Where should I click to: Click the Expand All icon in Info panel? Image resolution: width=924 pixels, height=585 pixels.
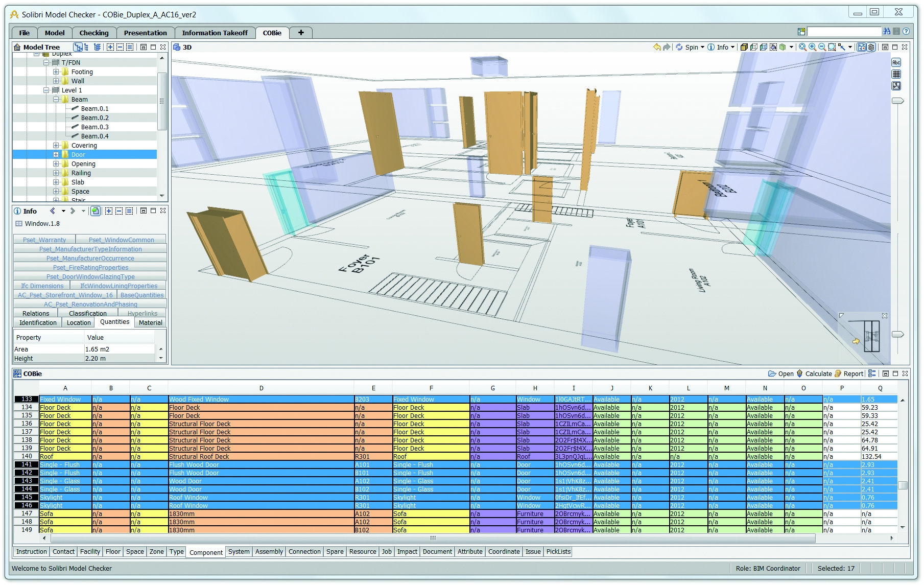(109, 211)
